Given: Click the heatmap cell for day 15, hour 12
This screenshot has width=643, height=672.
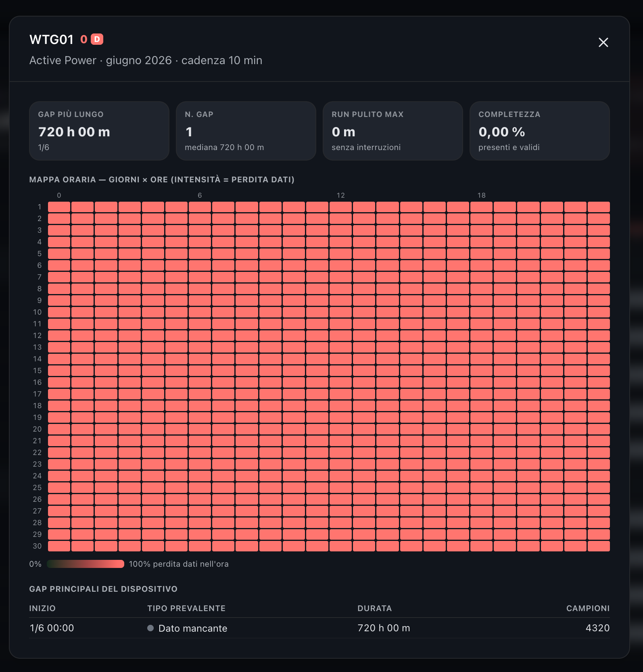Looking at the screenshot, I should click(x=340, y=371).
